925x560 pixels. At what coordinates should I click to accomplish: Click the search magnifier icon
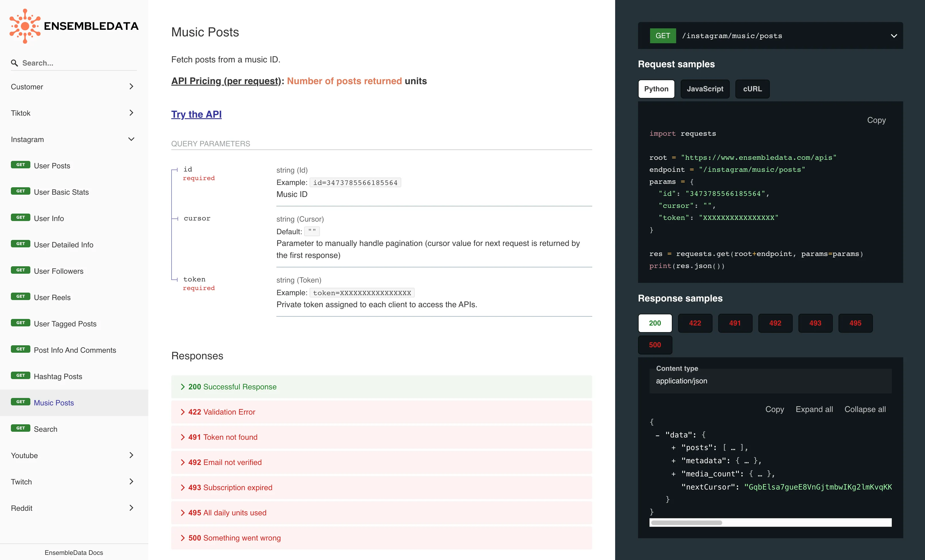coord(14,63)
